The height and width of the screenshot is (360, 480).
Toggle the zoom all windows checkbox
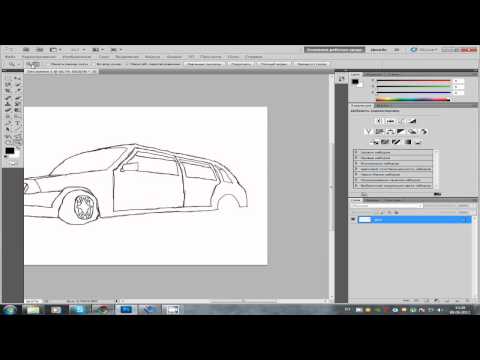click(x=94, y=64)
